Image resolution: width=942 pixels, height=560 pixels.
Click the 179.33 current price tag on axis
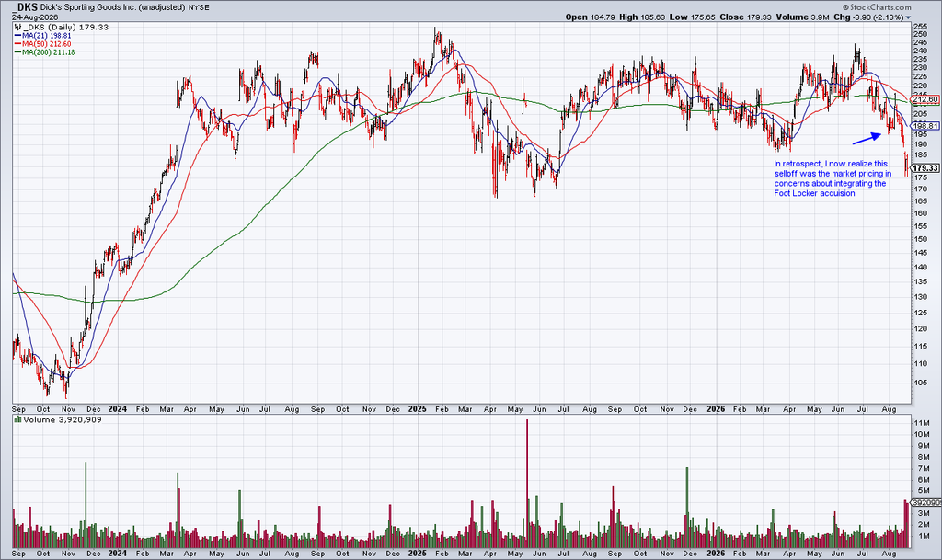(x=927, y=168)
